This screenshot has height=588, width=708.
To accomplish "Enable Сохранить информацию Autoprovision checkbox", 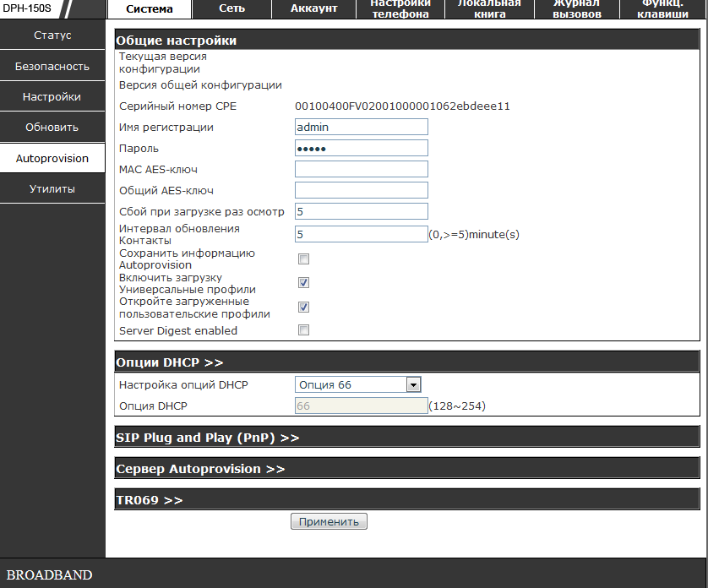I will [x=304, y=259].
